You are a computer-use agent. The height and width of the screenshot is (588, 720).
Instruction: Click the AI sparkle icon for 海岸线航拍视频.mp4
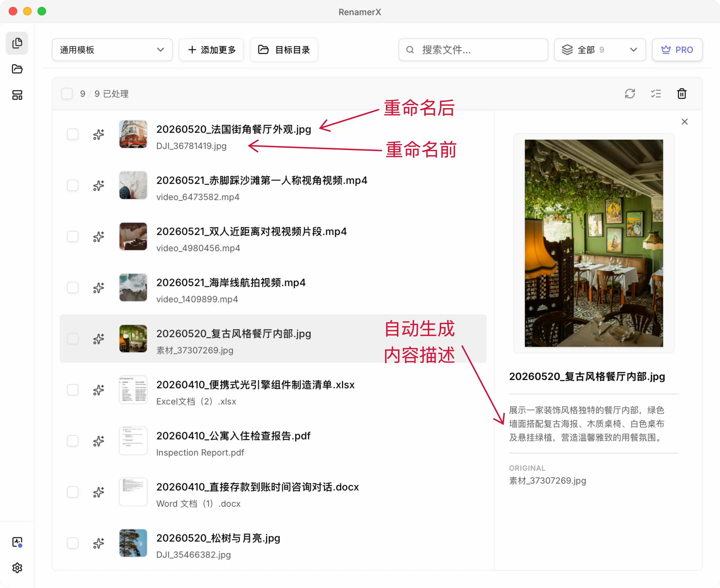(99, 288)
